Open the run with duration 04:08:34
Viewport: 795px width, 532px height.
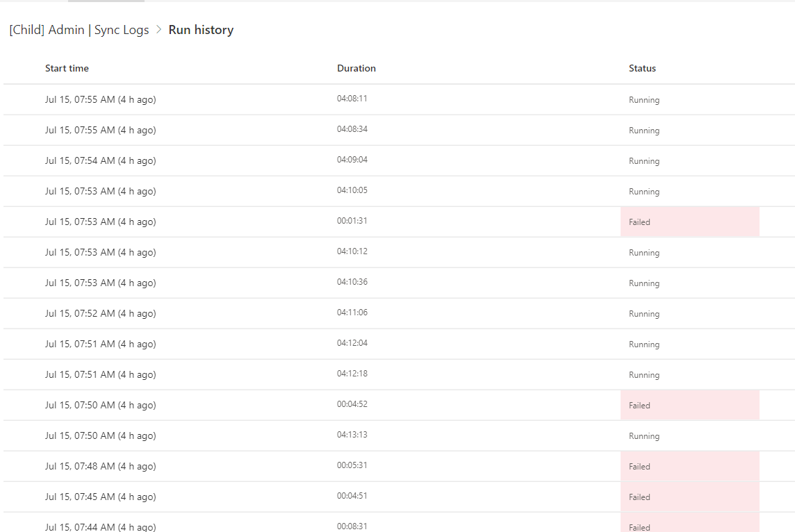pos(352,129)
